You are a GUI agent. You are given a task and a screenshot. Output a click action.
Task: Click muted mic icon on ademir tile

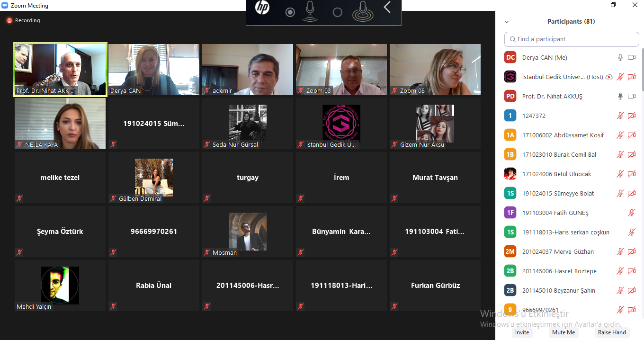pyautogui.click(x=207, y=90)
